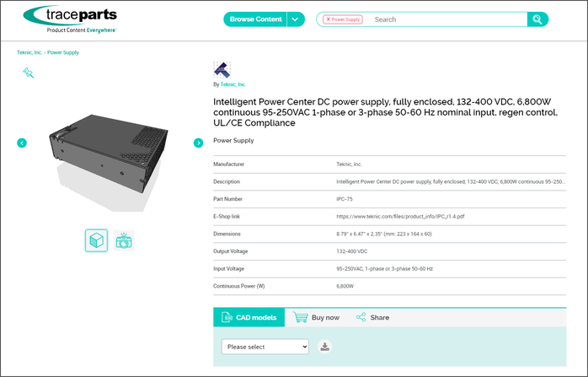The image size is (588, 377).
Task: Select the camera photo view thumbnail
Action: [124, 240]
